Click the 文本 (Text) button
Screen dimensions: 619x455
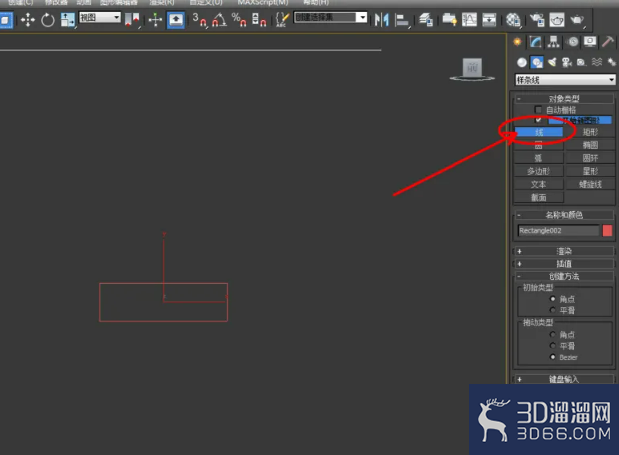539,184
